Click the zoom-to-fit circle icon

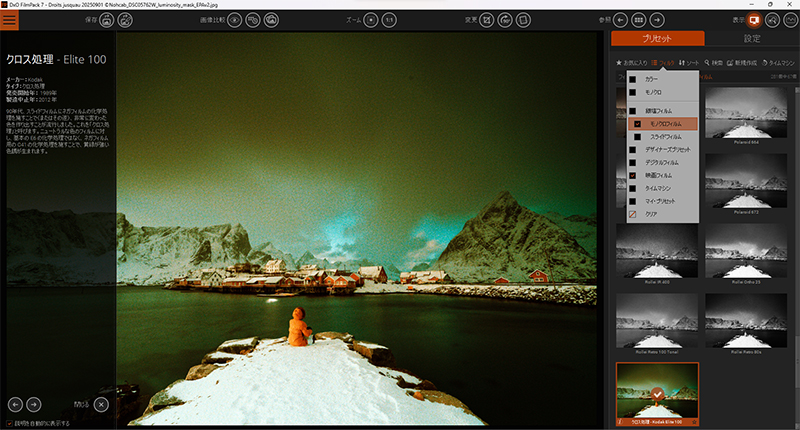pyautogui.click(x=371, y=20)
